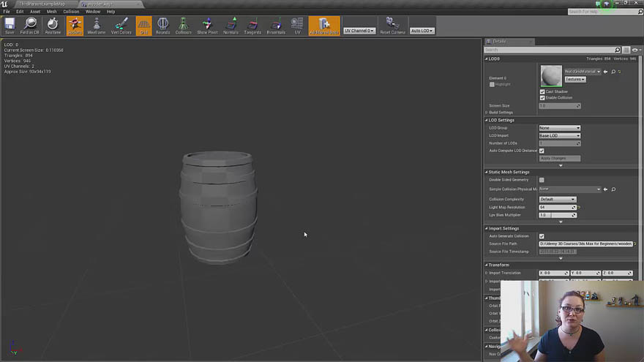
Task: Toggle Highlight checkbox for Element 0
Action: pyautogui.click(x=492, y=85)
